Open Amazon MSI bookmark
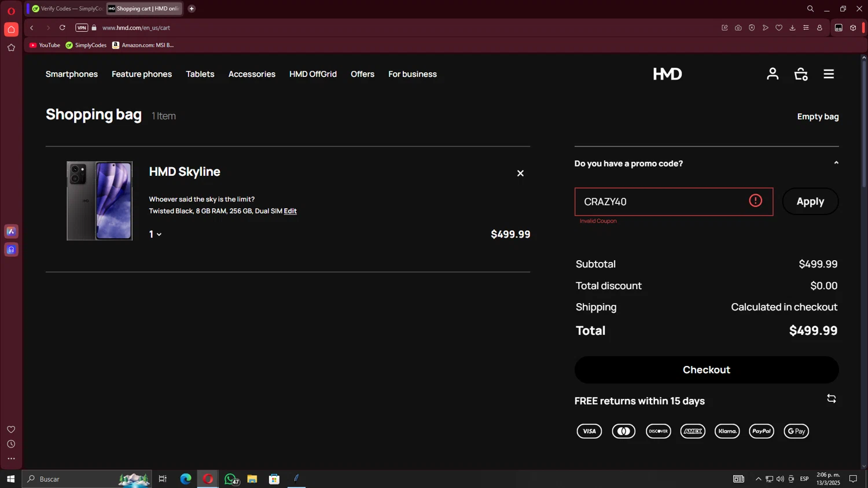The height and width of the screenshot is (488, 868). click(x=143, y=45)
